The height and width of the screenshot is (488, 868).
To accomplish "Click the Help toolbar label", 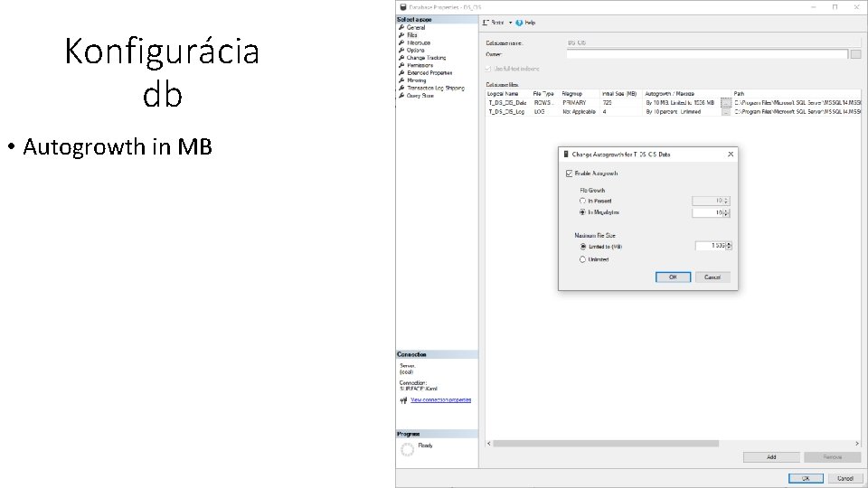I will pos(530,23).
